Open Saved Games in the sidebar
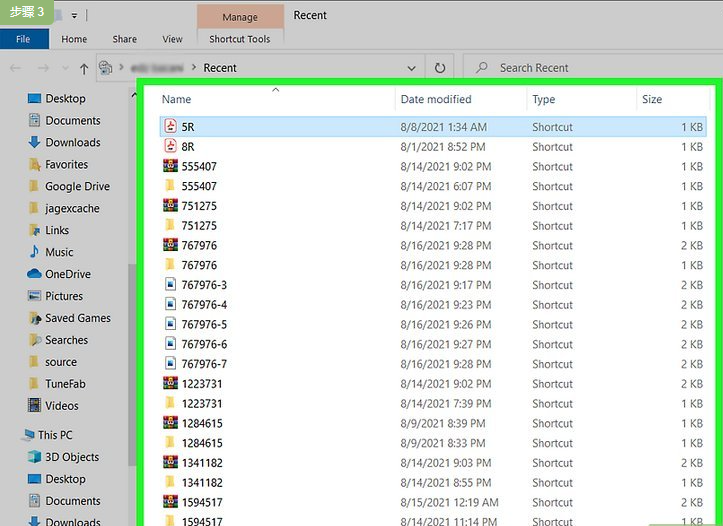Image resolution: width=723 pixels, height=526 pixels. point(69,319)
